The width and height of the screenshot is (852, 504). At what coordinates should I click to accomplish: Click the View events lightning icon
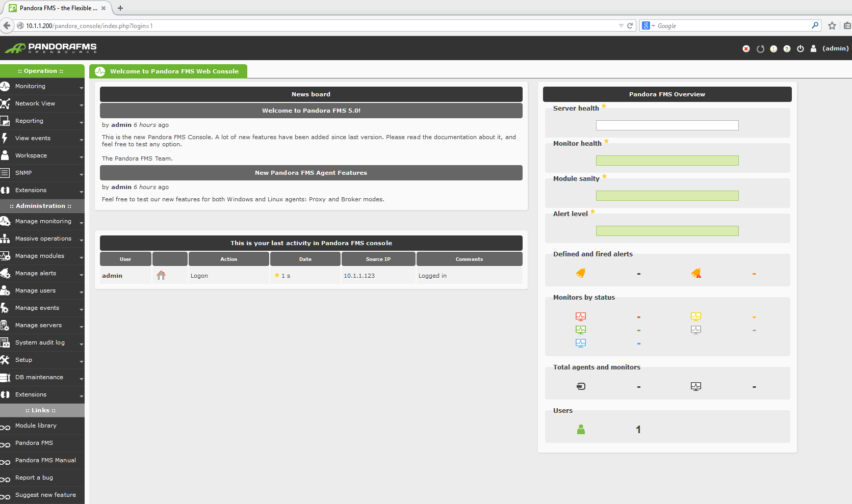pos(5,138)
